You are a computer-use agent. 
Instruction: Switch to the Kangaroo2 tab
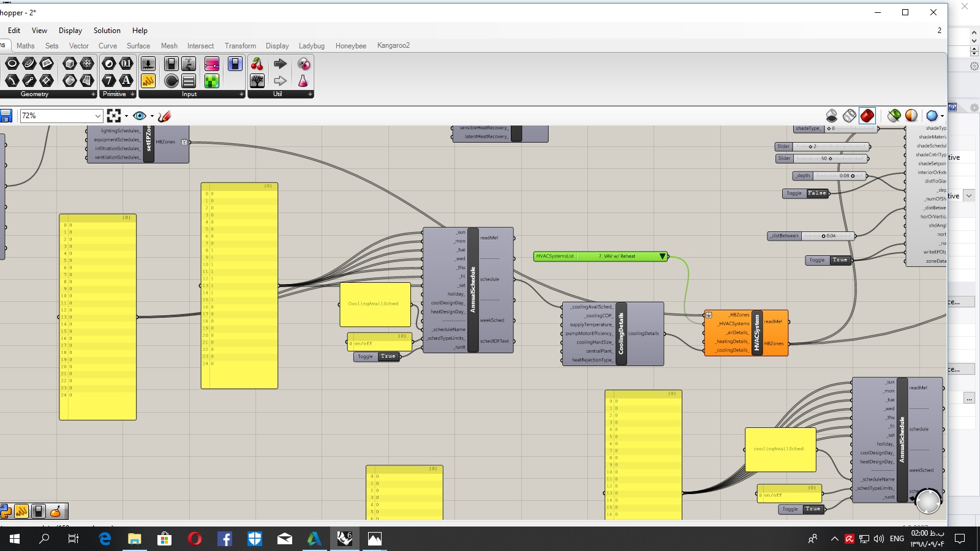click(x=393, y=45)
